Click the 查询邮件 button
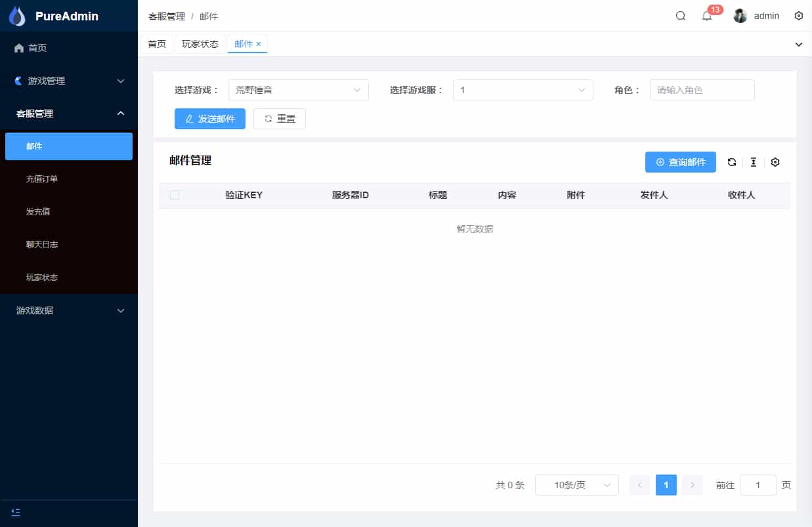The width and height of the screenshot is (812, 527). pyautogui.click(x=680, y=162)
